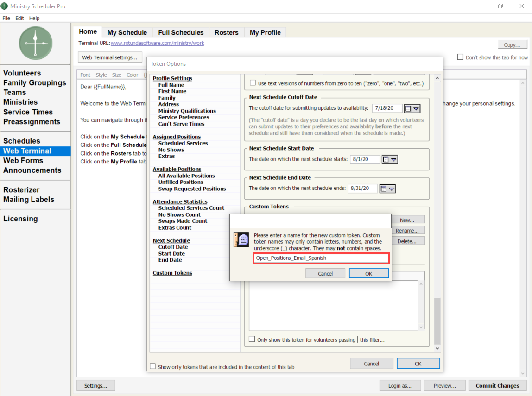Expand the cutoff date dropdown arrow
532x396 pixels.
416,108
